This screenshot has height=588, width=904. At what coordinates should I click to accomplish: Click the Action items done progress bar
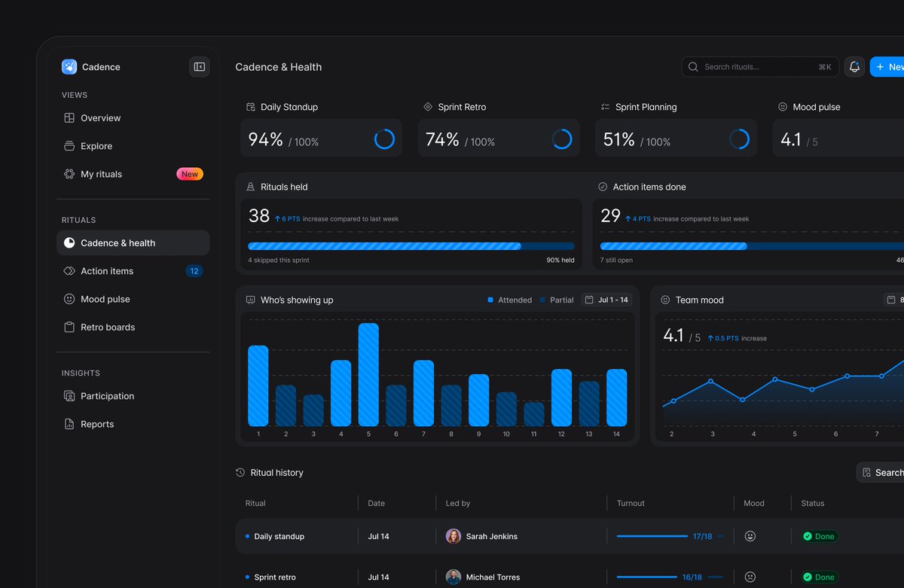pos(752,246)
